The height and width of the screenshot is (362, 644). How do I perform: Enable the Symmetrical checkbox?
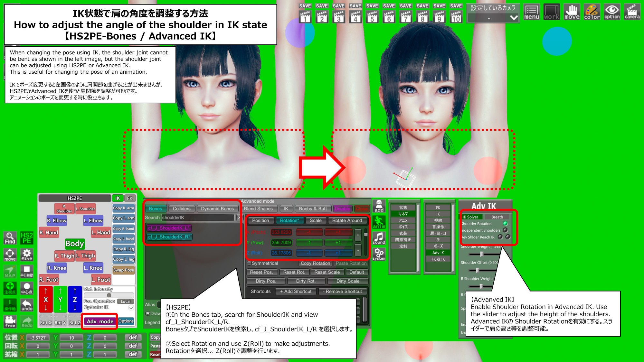click(249, 263)
